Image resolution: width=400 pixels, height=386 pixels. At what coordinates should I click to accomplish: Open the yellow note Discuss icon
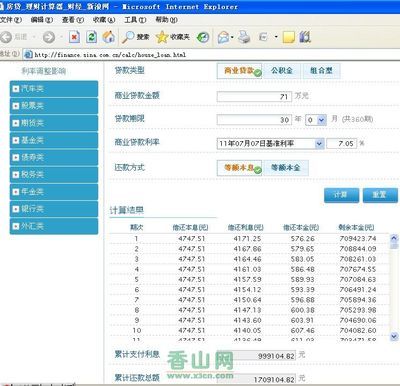(289, 37)
